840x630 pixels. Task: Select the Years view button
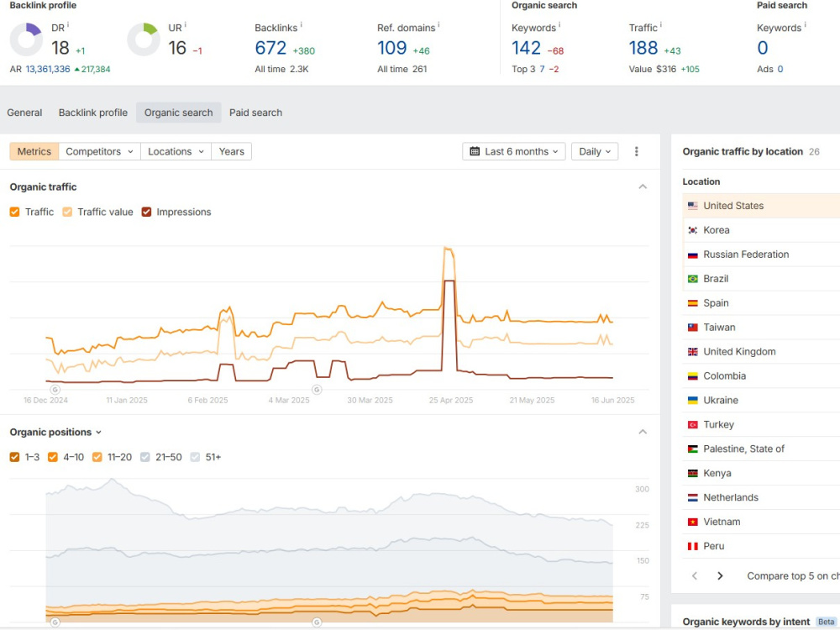(x=232, y=151)
